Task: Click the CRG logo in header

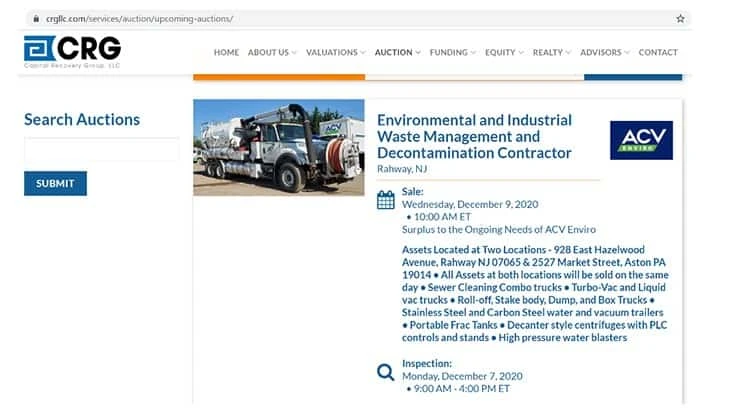Action: point(72,51)
